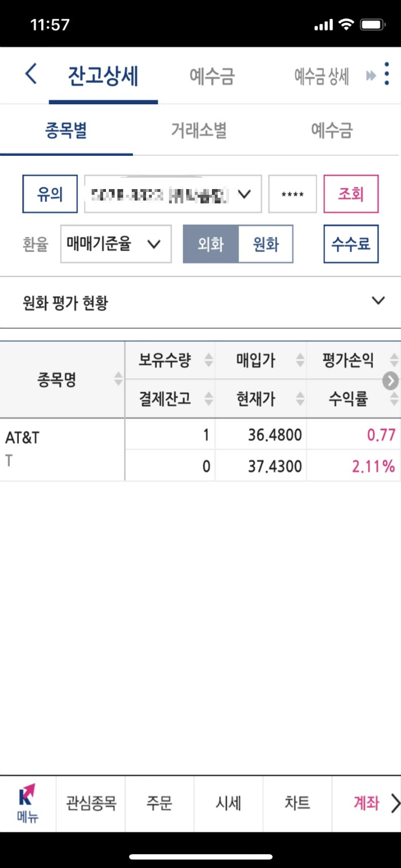Switch to the 거래소별 tab
The image size is (401, 868).
click(x=199, y=131)
